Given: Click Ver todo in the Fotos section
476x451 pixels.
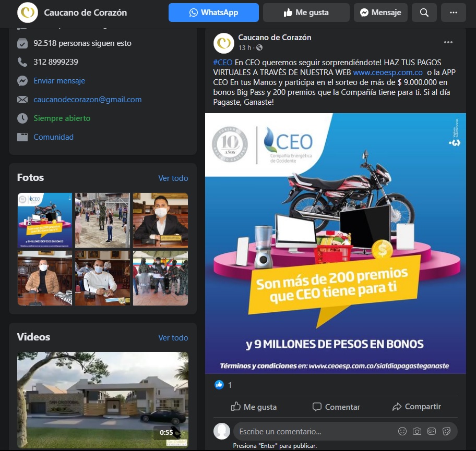Looking at the screenshot, I should point(173,178).
